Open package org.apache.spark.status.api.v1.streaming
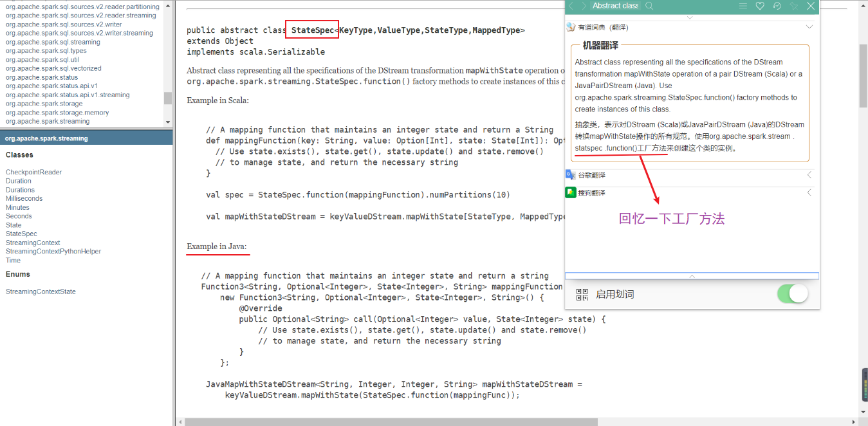Viewport: 868px width, 426px height. (68, 95)
